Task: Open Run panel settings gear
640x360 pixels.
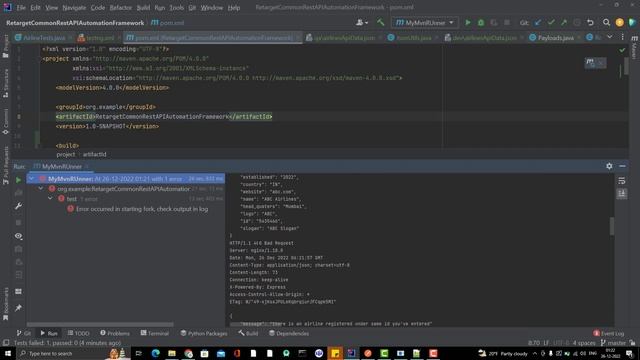Action: [609, 166]
